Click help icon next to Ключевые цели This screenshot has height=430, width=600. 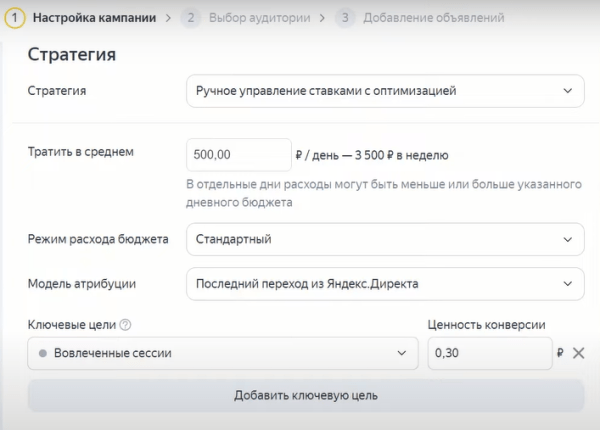pyautogui.click(x=125, y=325)
